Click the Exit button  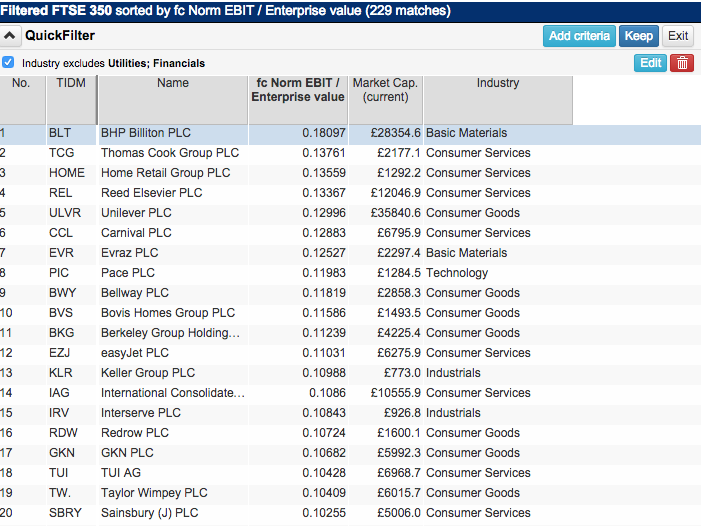coord(678,36)
